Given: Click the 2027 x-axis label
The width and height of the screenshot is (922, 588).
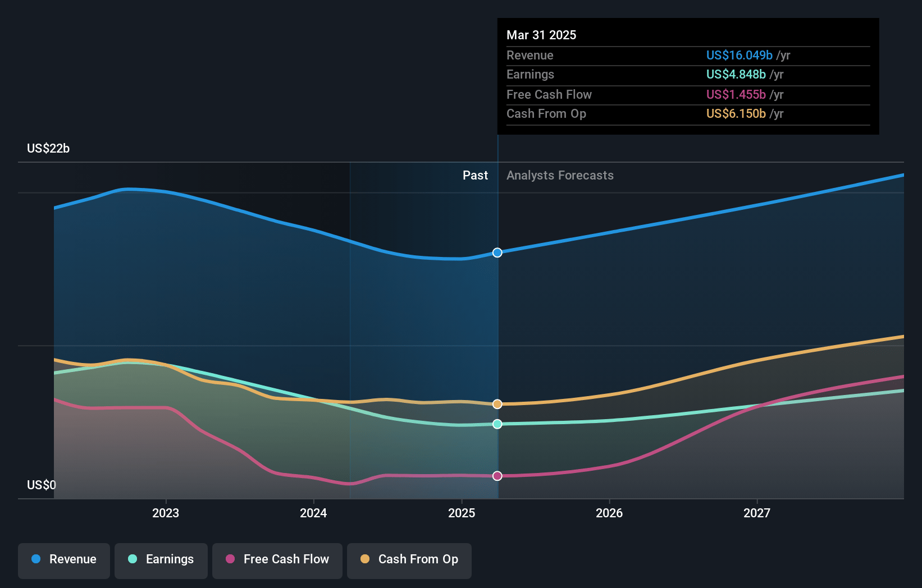Looking at the screenshot, I should click(x=757, y=513).
